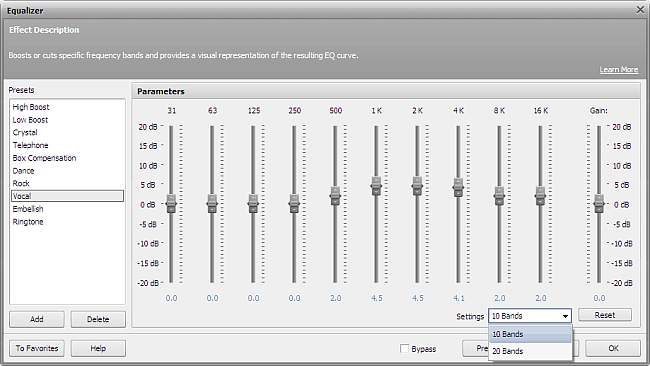This screenshot has height=366, width=650.
Task: Click the 0.0 value under Gain
Action: point(599,298)
